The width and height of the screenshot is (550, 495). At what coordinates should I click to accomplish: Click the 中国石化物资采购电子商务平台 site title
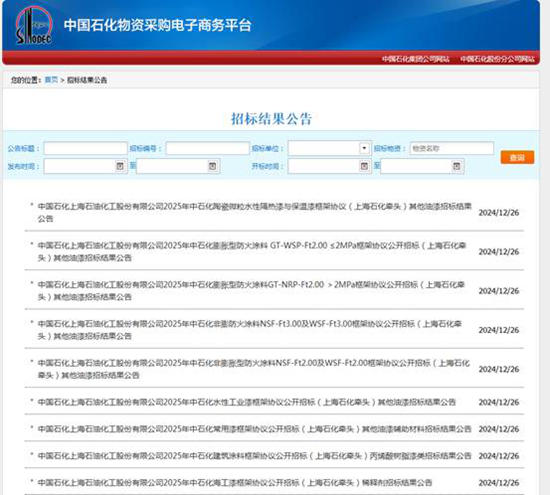pos(157,25)
